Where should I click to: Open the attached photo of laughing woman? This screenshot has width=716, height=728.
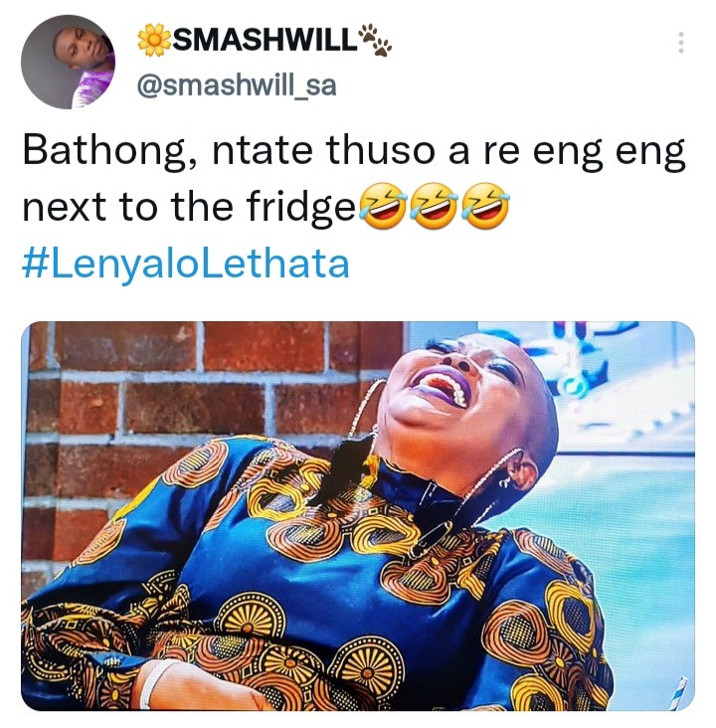(x=358, y=515)
